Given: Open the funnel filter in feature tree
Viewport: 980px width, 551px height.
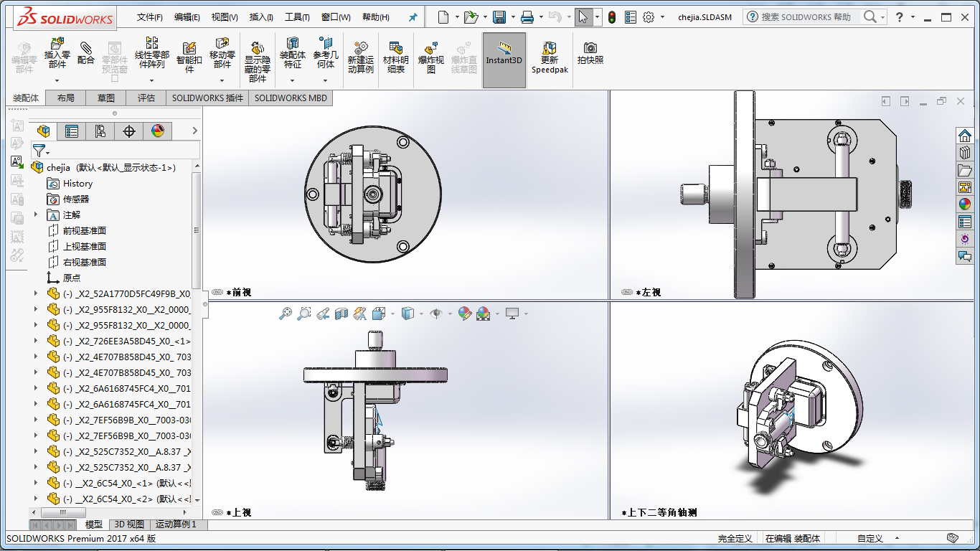Looking at the screenshot, I should coord(39,151).
